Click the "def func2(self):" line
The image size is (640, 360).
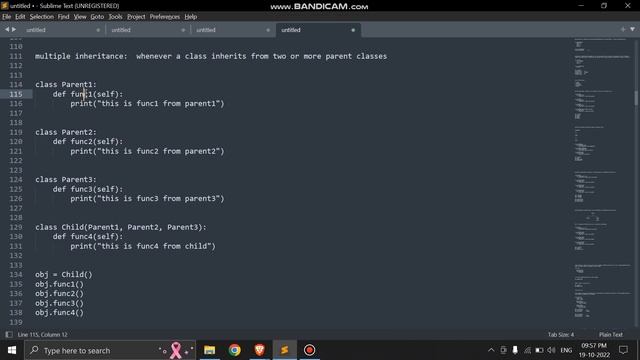click(x=88, y=142)
